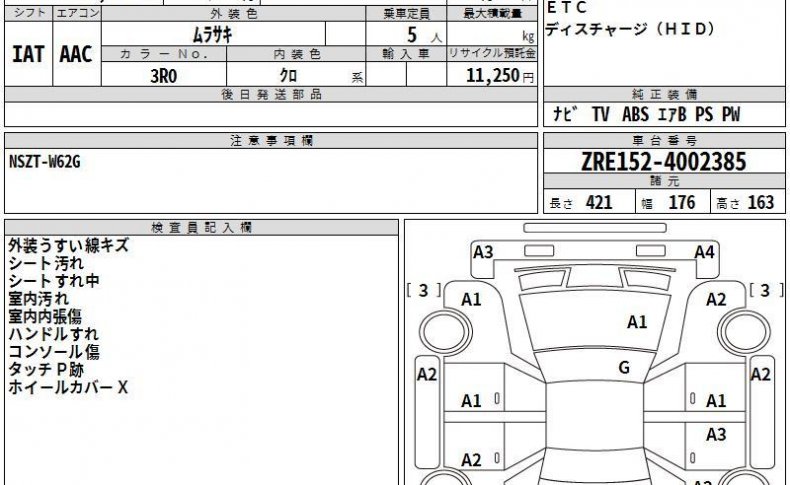Click ナビ in genuine equipment row
Viewport: 790px width, 485px height.
[x=565, y=114]
